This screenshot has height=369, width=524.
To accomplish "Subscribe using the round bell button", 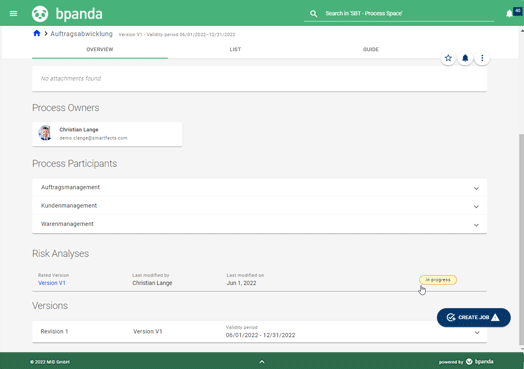I will point(465,58).
